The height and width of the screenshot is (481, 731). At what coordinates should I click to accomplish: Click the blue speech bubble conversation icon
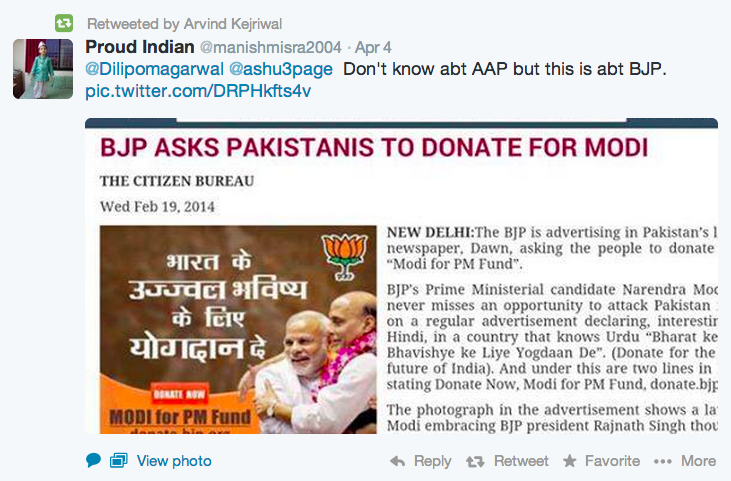tap(94, 460)
